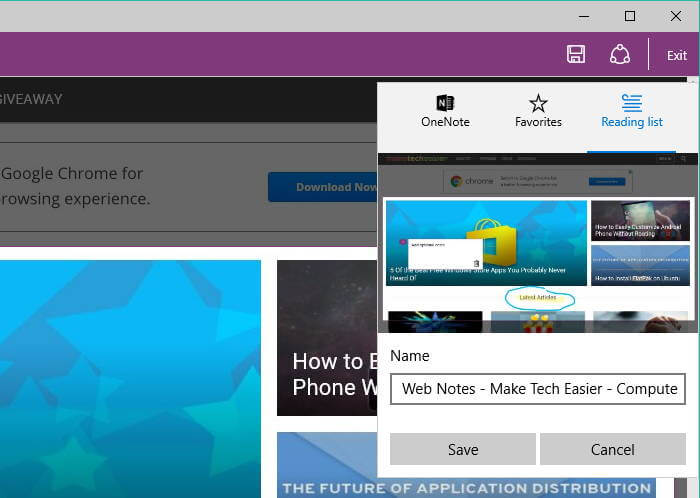Click the Name input field

[x=538, y=389]
